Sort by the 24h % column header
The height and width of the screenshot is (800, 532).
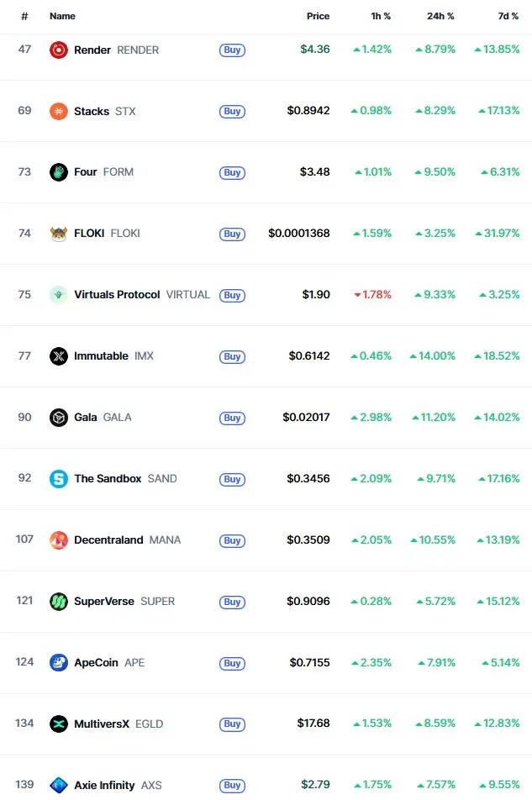point(440,16)
